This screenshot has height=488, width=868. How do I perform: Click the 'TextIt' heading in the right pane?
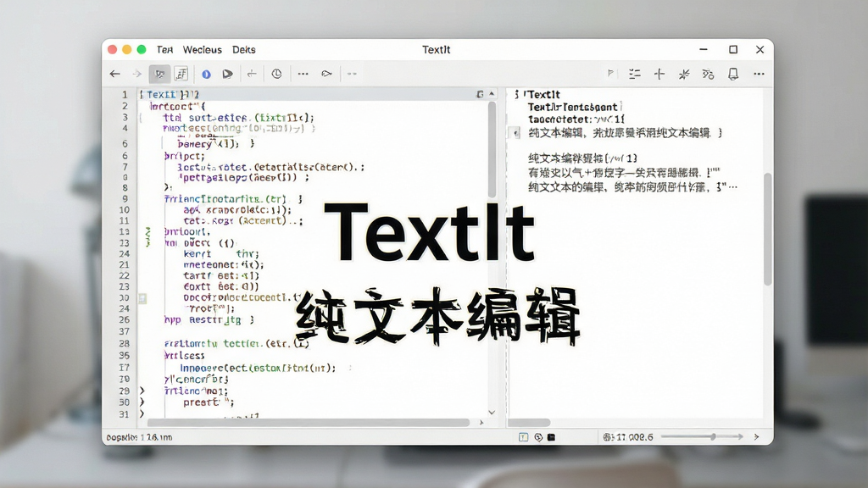coord(543,95)
